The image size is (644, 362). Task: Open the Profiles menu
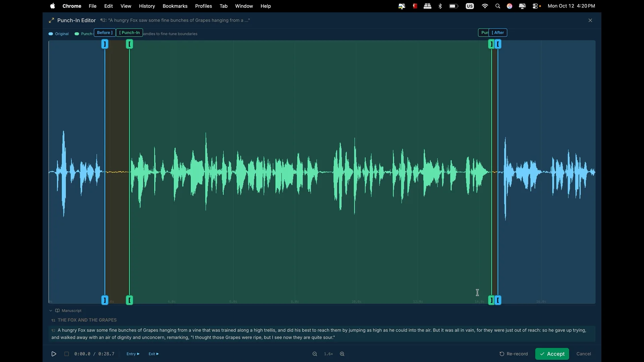coord(204,6)
